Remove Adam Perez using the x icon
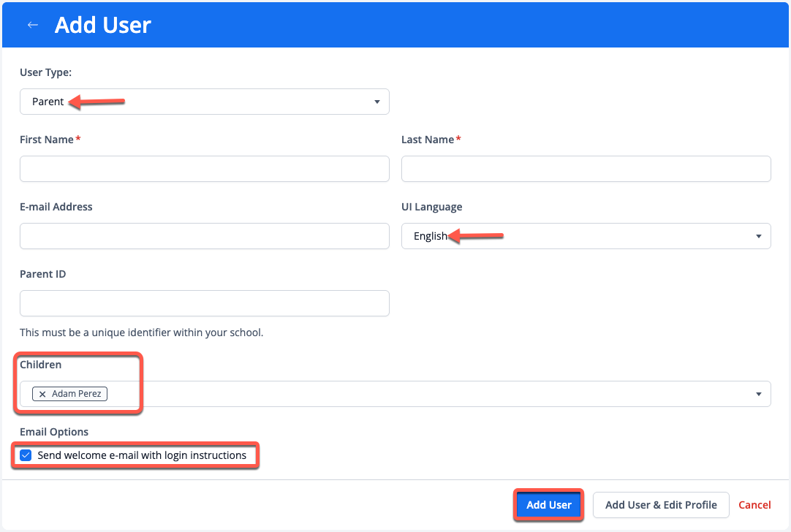 42,394
